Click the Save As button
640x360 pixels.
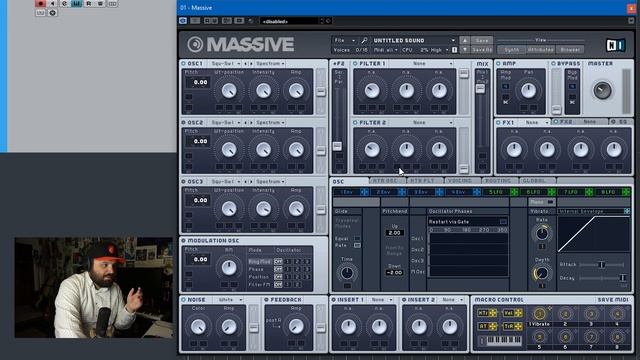482,50
